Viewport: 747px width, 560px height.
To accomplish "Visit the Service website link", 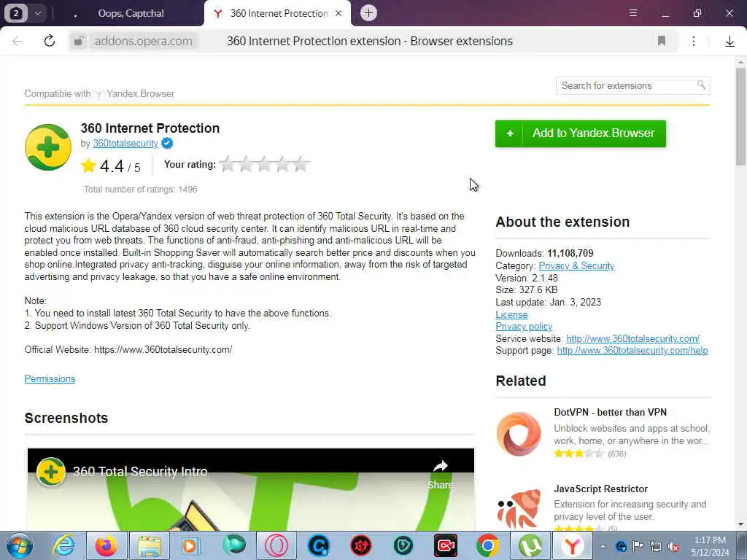I will pyautogui.click(x=632, y=338).
